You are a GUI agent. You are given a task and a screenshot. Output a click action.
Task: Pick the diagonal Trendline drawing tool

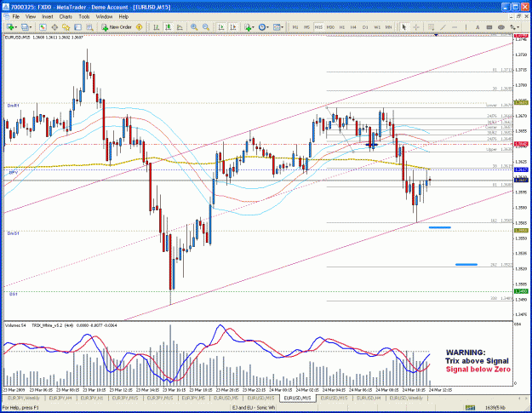pos(443,27)
